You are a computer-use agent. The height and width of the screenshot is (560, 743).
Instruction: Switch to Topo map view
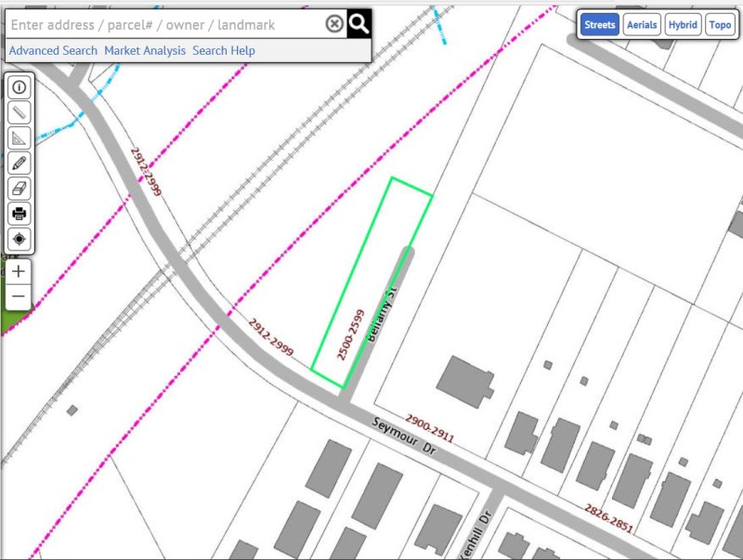(720, 25)
